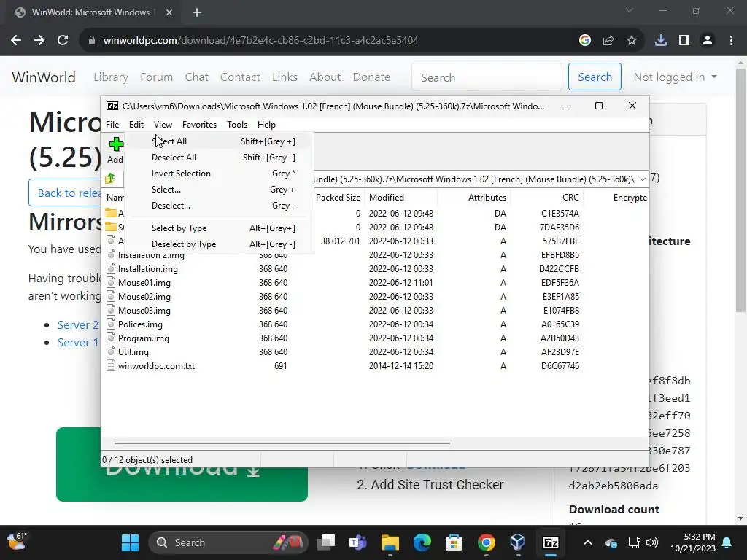Open the Forum link on WinWorld
Screen dimensions: 747x560
(156, 77)
